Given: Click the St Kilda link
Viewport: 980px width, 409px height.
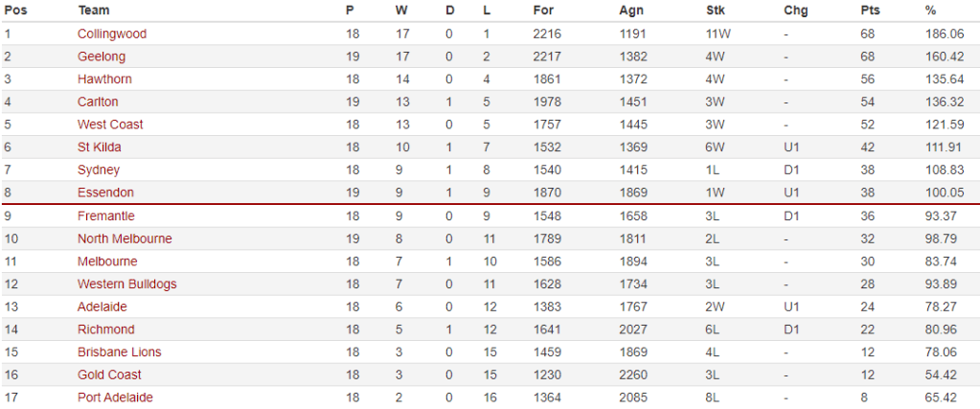Looking at the screenshot, I should (99, 148).
